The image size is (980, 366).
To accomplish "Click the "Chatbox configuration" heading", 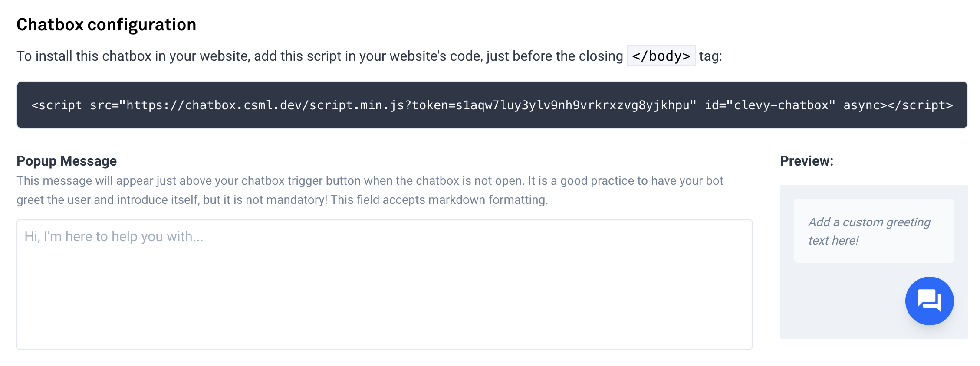I will click(x=106, y=25).
